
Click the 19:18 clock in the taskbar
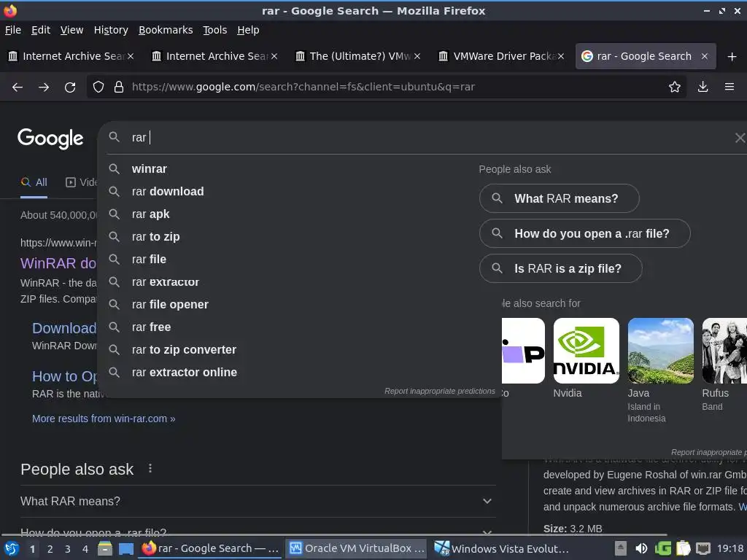coord(729,548)
